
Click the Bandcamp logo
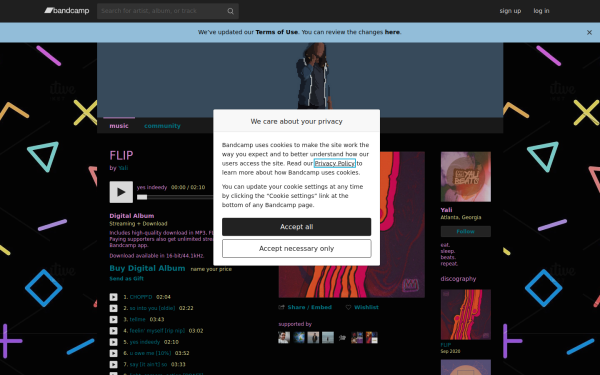tap(67, 11)
